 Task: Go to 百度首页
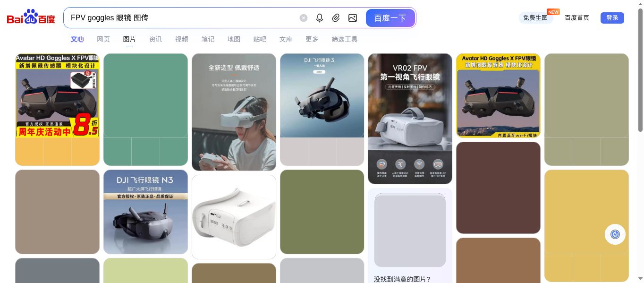[577, 18]
